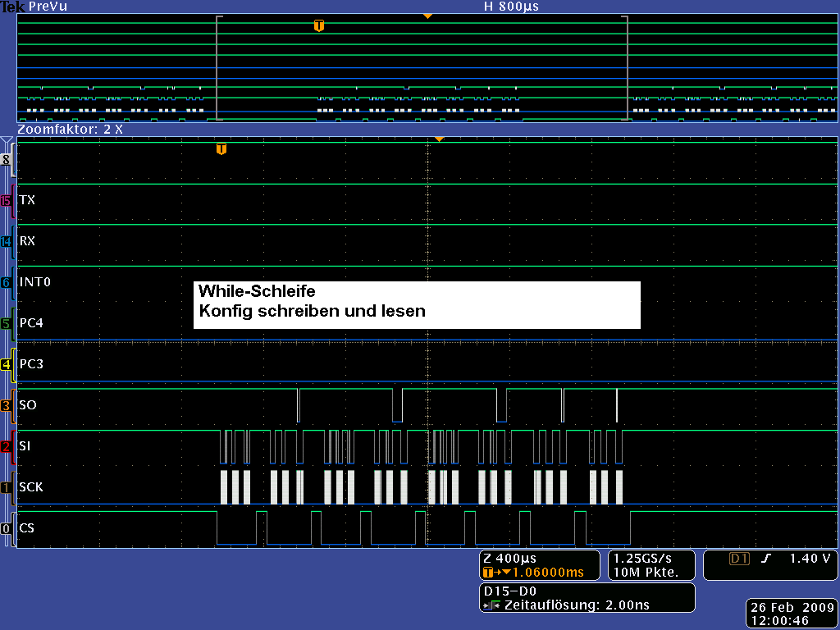Click the TX channel label
This screenshot has height=630, width=840.
tap(27, 200)
